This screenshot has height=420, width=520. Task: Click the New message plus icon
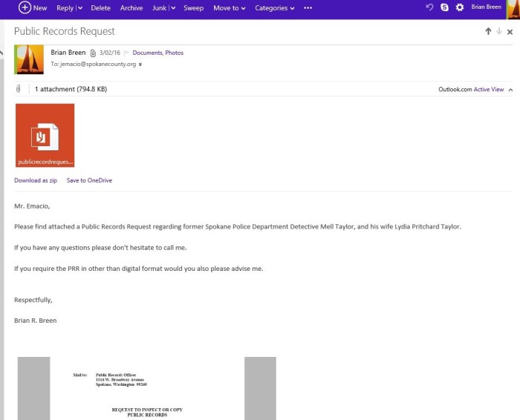25,7
